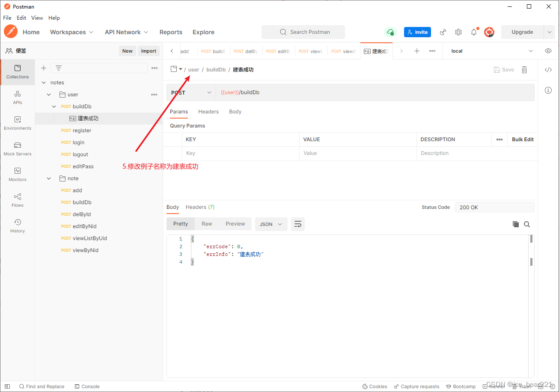Image resolution: width=559 pixels, height=392 pixels.
Task: Open the code snippet panel icon
Action: (548, 70)
